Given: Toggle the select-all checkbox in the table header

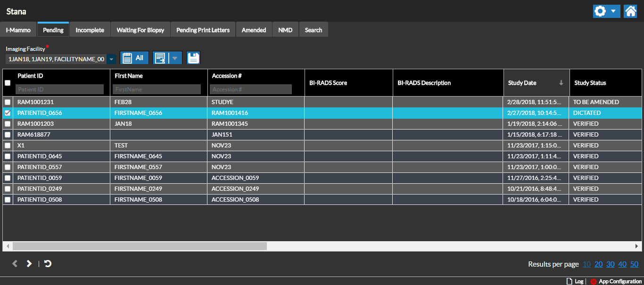Looking at the screenshot, I should pyautogui.click(x=8, y=83).
